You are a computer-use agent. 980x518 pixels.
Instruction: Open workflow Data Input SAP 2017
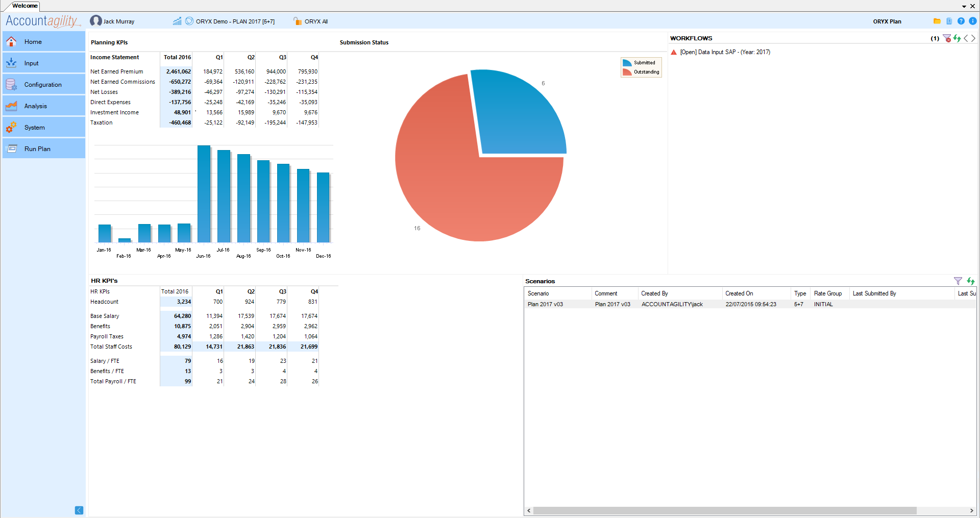coord(725,52)
